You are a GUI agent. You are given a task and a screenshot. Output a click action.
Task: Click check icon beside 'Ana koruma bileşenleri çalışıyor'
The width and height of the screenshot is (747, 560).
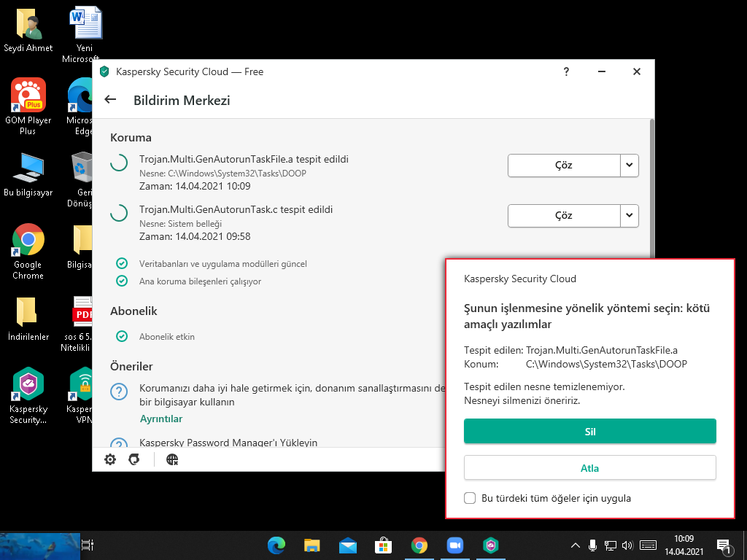tap(122, 281)
